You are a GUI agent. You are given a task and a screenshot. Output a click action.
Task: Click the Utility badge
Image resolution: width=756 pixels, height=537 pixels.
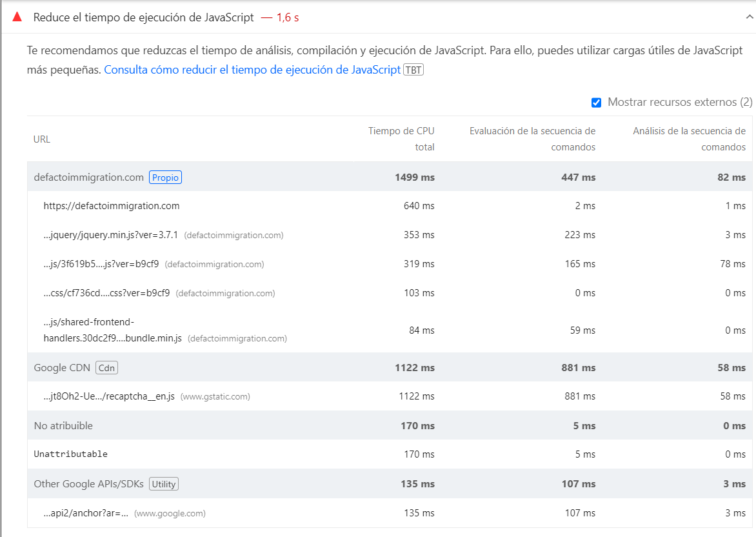tap(164, 484)
